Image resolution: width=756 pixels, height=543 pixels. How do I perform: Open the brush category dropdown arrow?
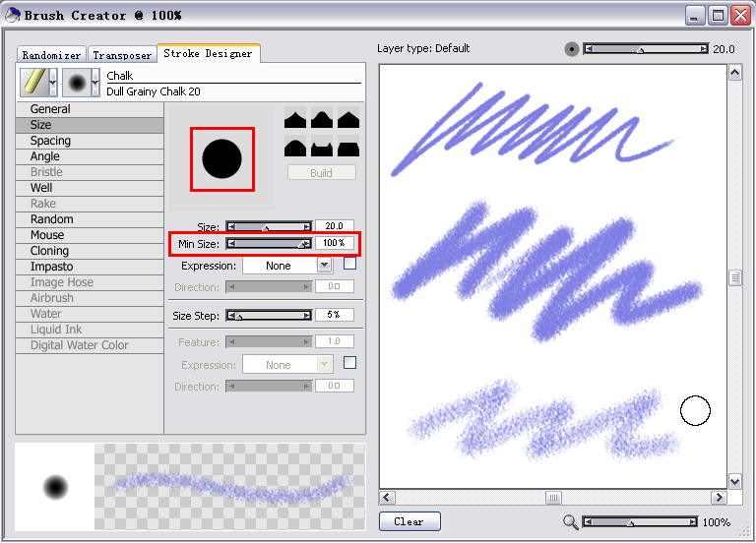[53, 84]
